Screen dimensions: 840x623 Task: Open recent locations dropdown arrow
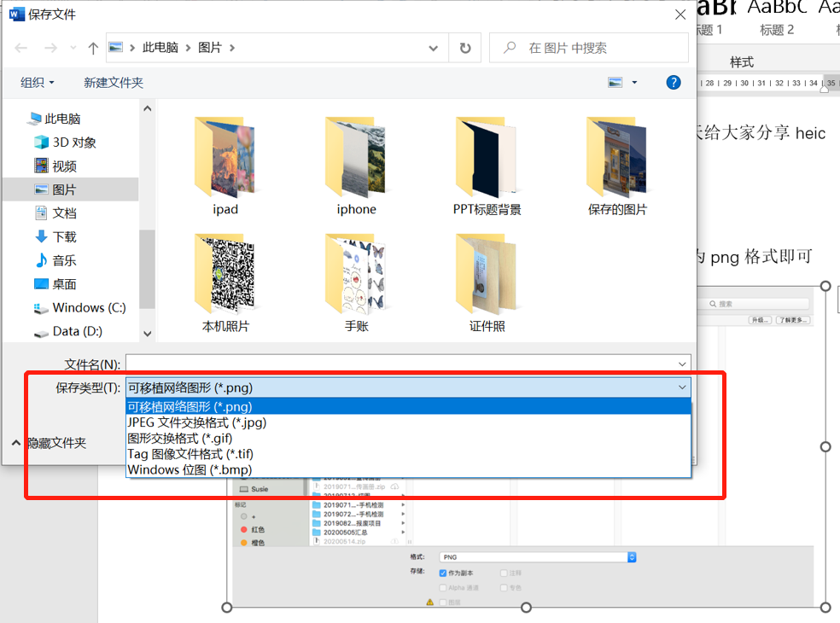(x=73, y=48)
